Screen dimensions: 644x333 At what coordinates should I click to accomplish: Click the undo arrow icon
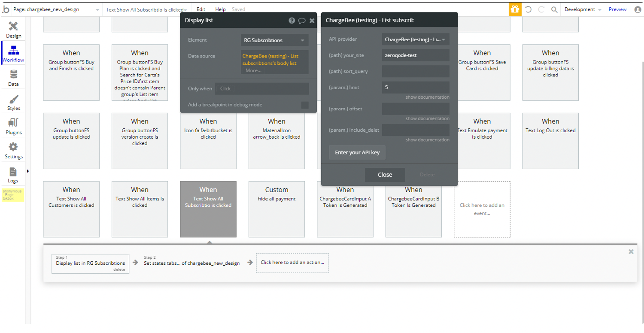[x=529, y=9]
